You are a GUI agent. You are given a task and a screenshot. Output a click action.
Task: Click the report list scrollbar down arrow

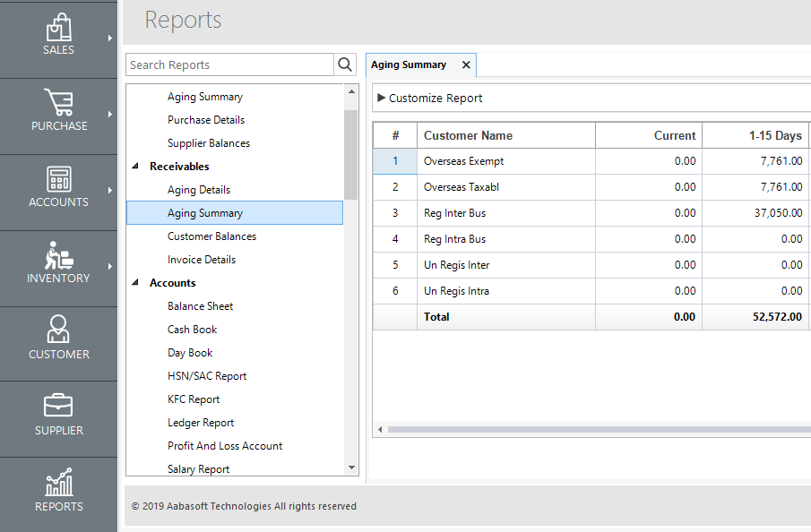point(351,467)
